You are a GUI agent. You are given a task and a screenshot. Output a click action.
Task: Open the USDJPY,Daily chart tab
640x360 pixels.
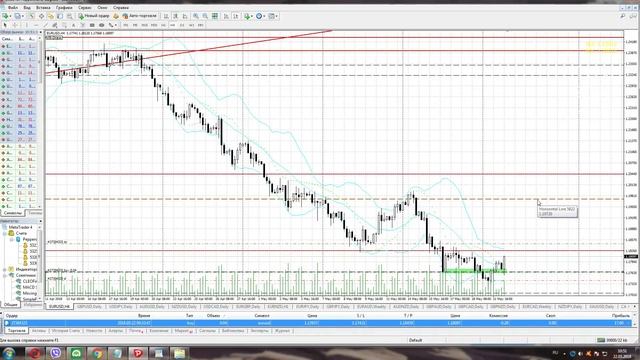[120, 306]
